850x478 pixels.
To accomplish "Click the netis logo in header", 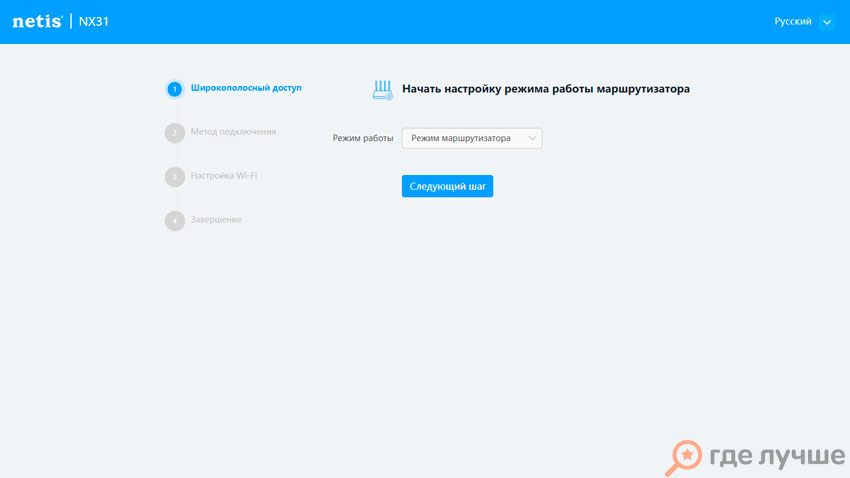I will [x=38, y=22].
